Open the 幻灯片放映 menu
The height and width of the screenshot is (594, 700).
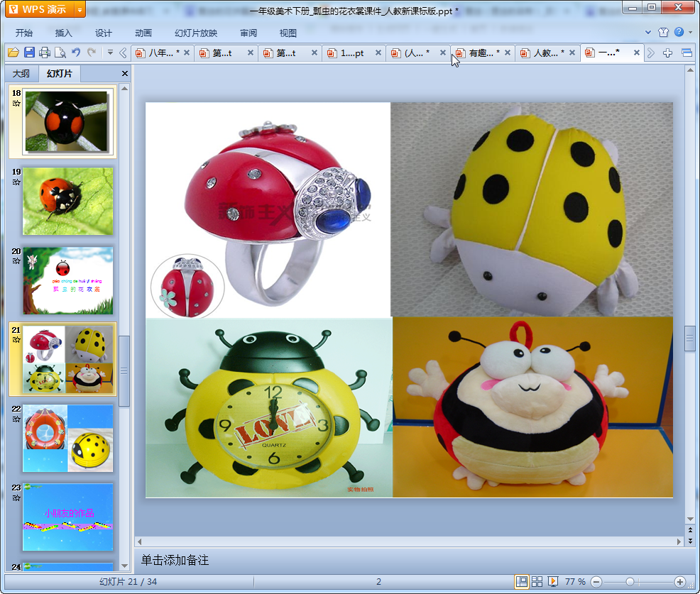pos(196,33)
